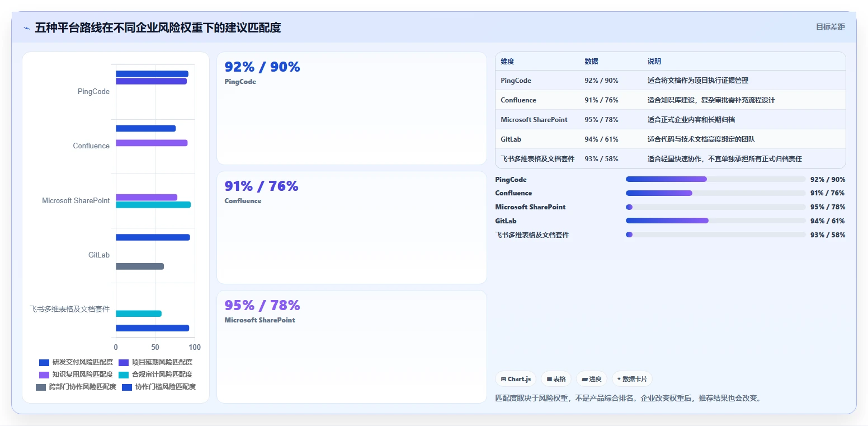Screen dimensions: 868x426
Task: Toggle the 知识复用风险匹配度 legend swatch
Action: tap(44, 374)
